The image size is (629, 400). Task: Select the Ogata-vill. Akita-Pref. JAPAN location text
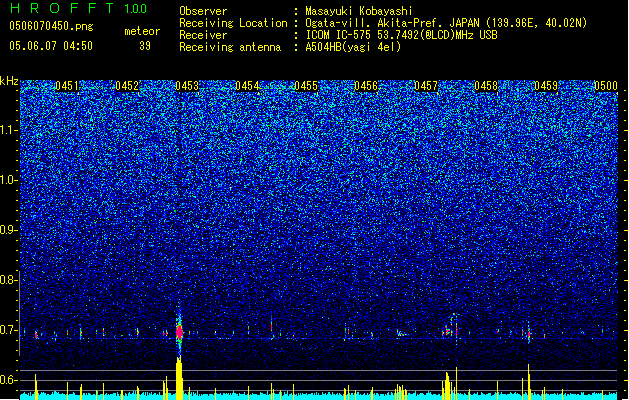coord(446,23)
